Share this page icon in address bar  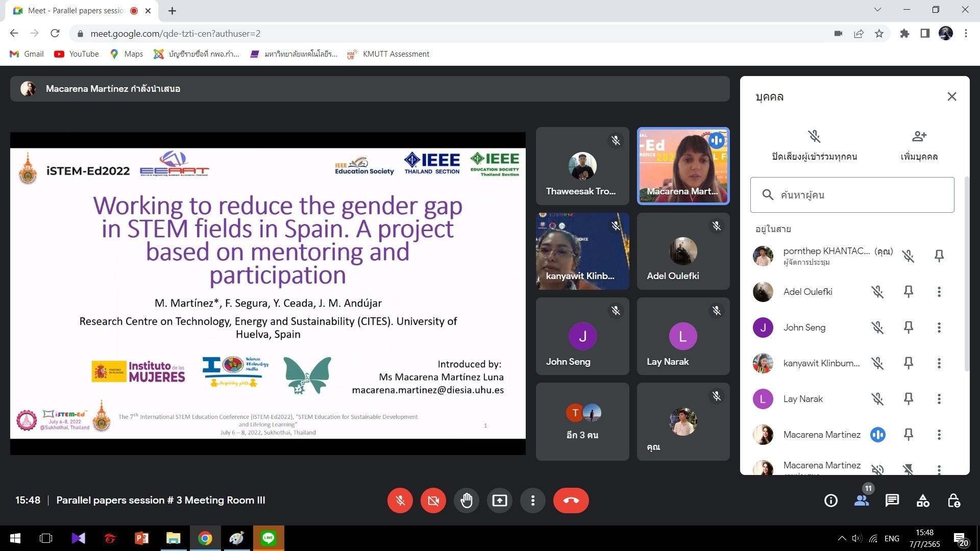[859, 34]
